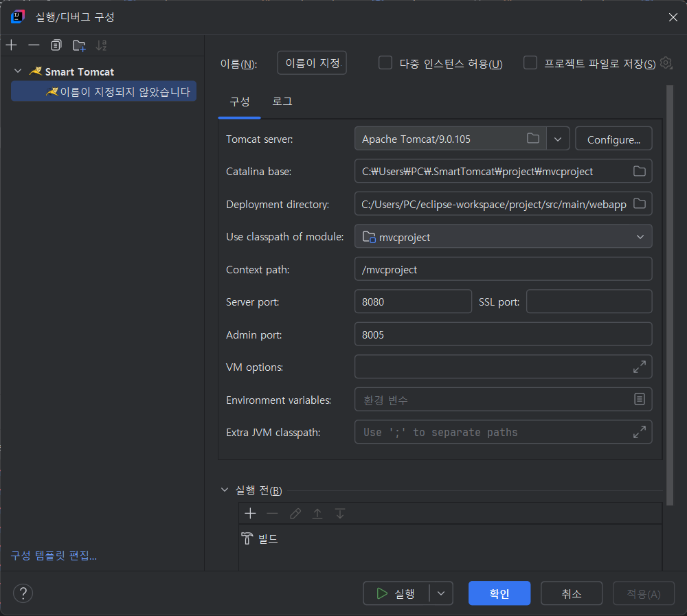Edit the before-launch task

pos(295,513)
